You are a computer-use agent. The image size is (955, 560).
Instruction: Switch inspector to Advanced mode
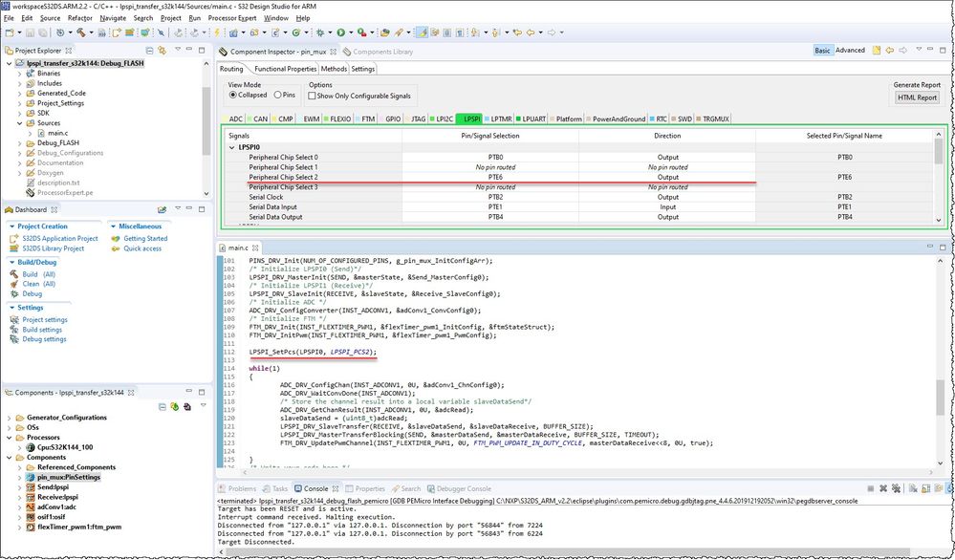coord(850,51)
